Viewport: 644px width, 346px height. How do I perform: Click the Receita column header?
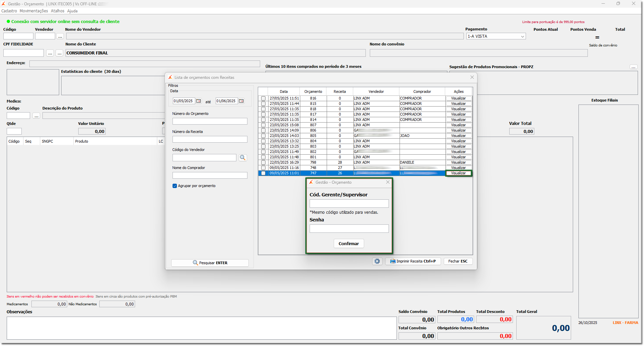point(340,92)
